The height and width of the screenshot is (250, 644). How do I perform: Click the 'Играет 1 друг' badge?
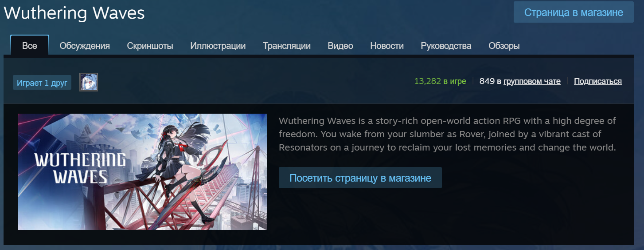point(42,83)
